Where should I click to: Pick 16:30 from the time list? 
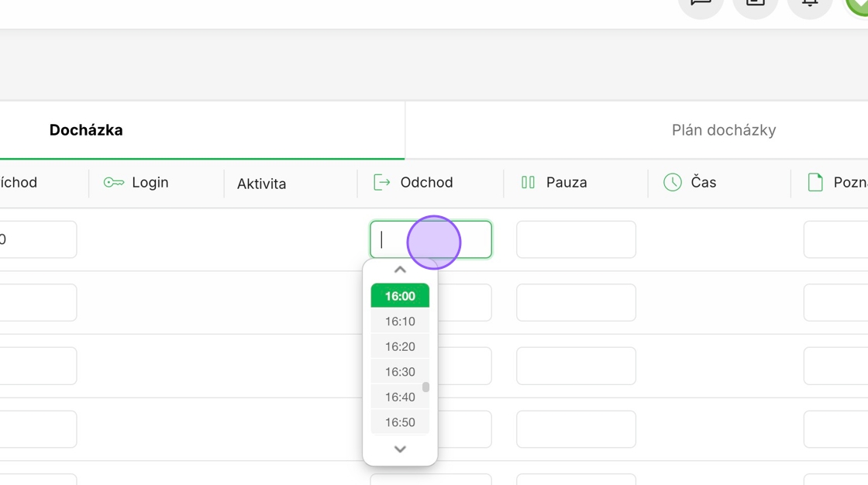pyautogui.click(x=400, y=372)
